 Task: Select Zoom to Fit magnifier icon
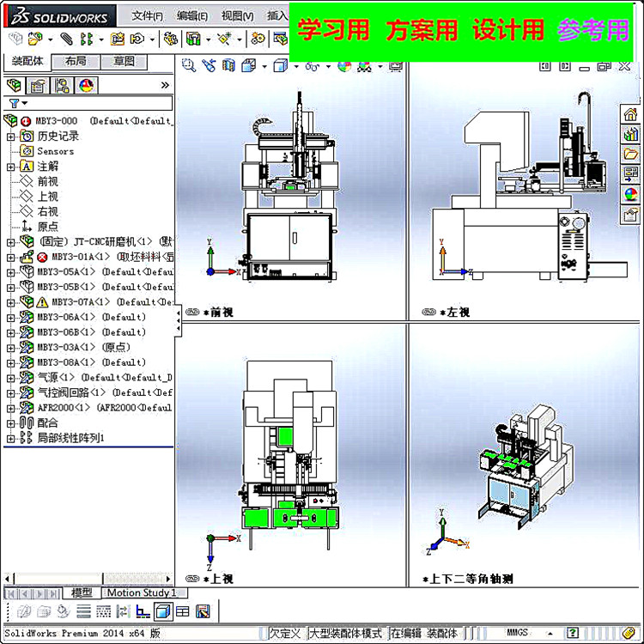click(x=189, y=65)
